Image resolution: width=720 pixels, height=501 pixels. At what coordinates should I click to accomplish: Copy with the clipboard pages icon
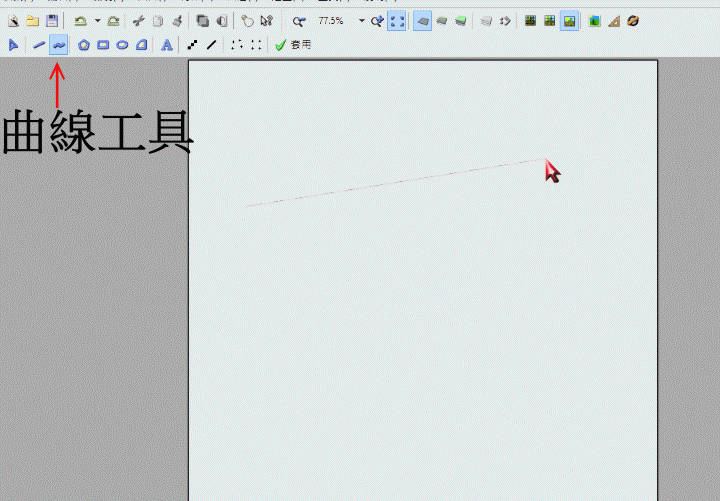[x=158, y=21]
